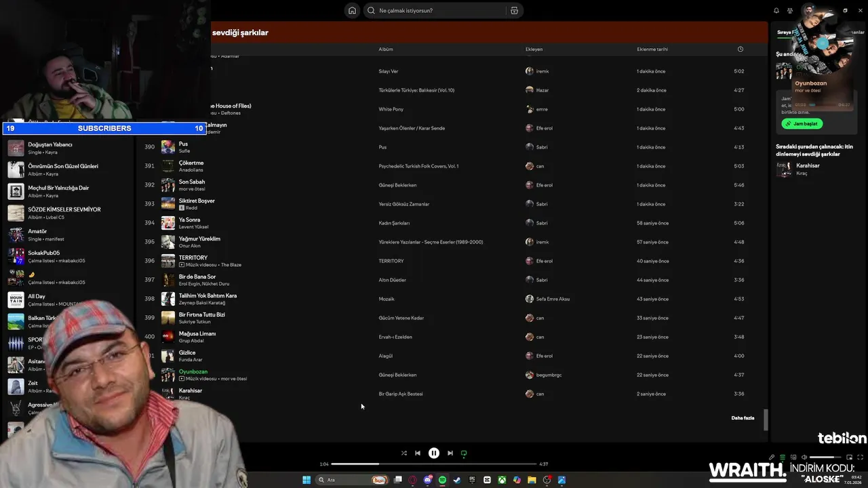Sort by the 'Albüm' column header
The width and height of the screenshot is (868, 488).
[x=386, y=49]
